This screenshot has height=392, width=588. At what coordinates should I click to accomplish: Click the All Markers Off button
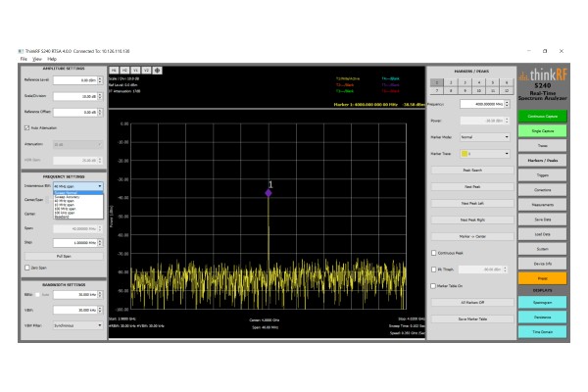pyautogui.click(x=472, y=303)
